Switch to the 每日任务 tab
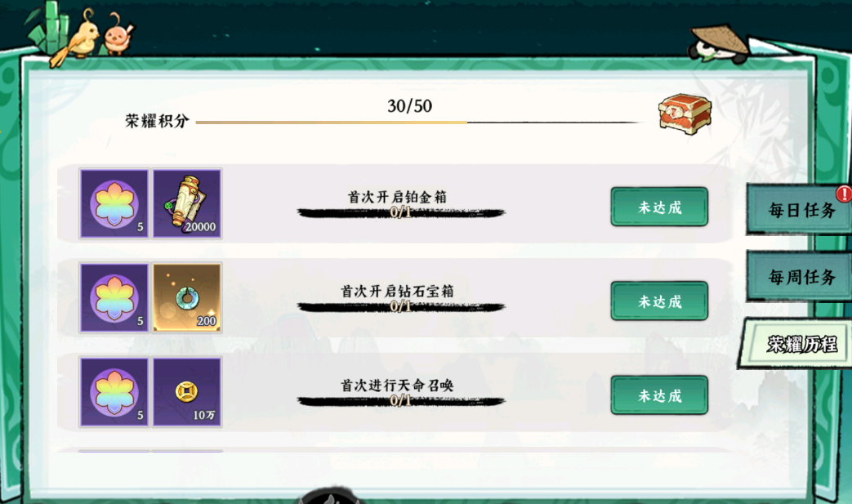Image resolution: width=852 pixels, height=504 pixels. pyautogui.click(x=800, y=210)
